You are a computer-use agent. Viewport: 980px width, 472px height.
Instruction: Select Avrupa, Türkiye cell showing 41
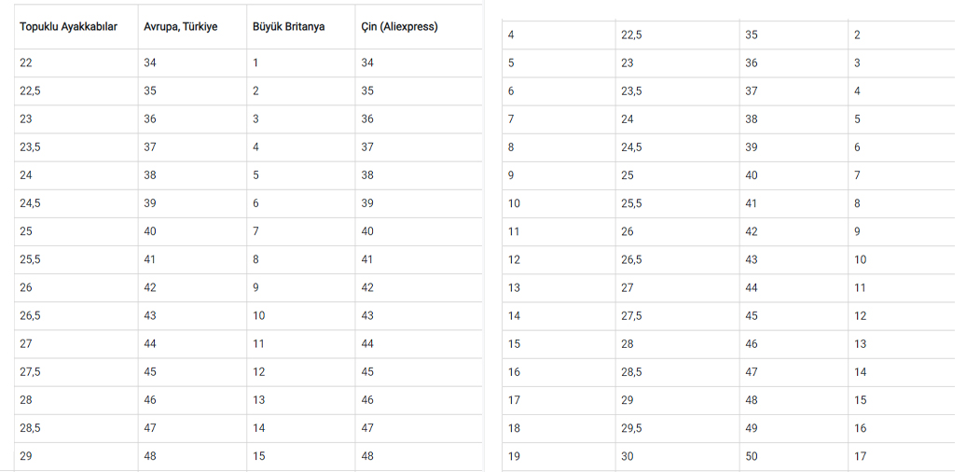(150, 259)
